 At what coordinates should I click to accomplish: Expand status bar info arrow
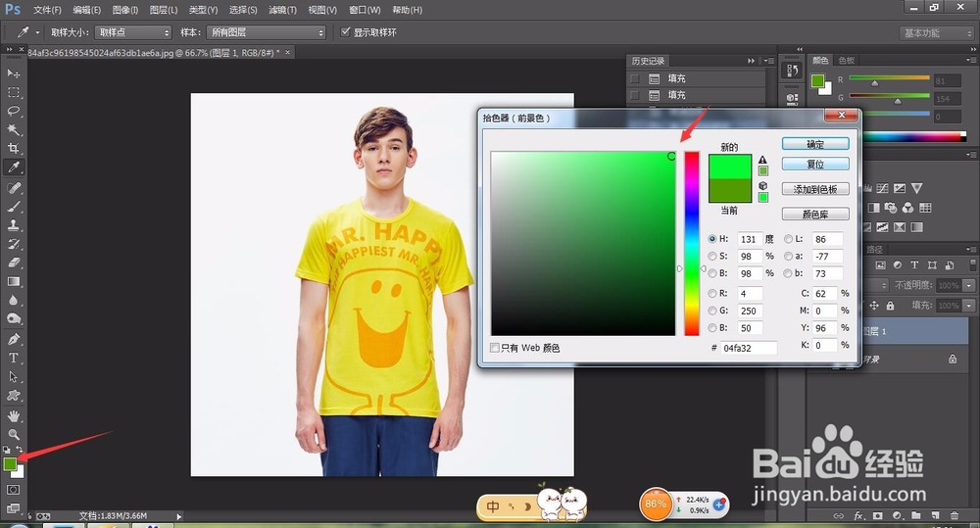[x=178, y=516]
